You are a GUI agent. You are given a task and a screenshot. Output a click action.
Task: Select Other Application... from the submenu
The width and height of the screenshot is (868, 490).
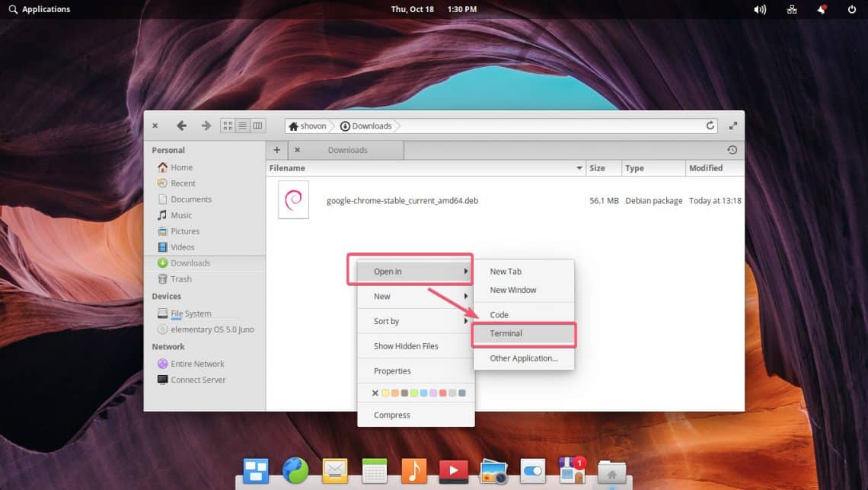pyautogui.click(x=524, y=358)
